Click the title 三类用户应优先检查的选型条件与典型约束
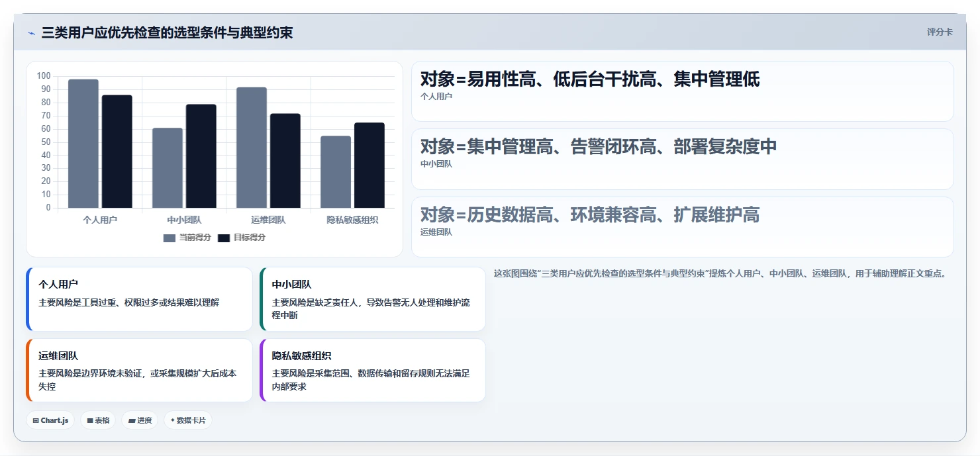The height and width of the screenshot is (456, 980). tap(167, 32)
